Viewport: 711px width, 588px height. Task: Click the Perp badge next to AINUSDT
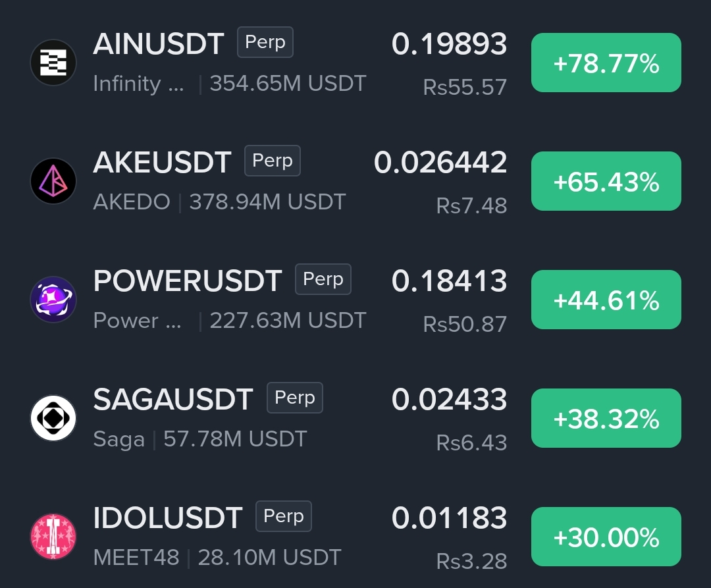click(x=265, y=42)
